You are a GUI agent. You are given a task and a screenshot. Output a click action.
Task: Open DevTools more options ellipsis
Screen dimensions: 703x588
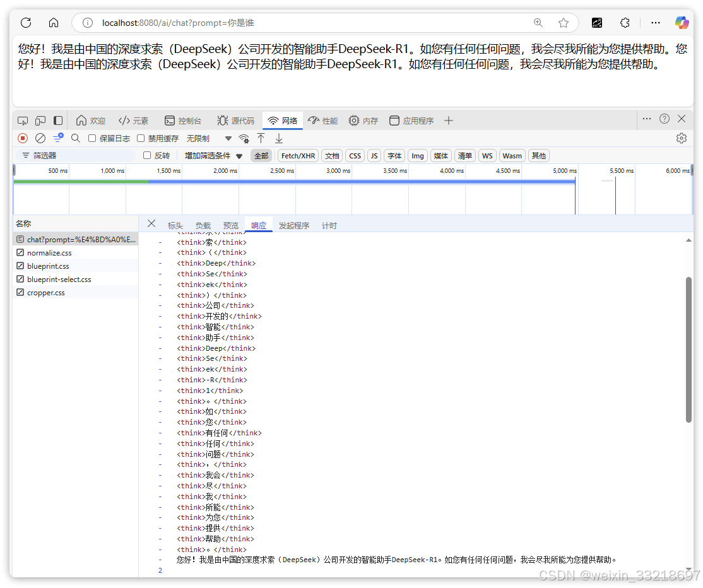(646, 119)
